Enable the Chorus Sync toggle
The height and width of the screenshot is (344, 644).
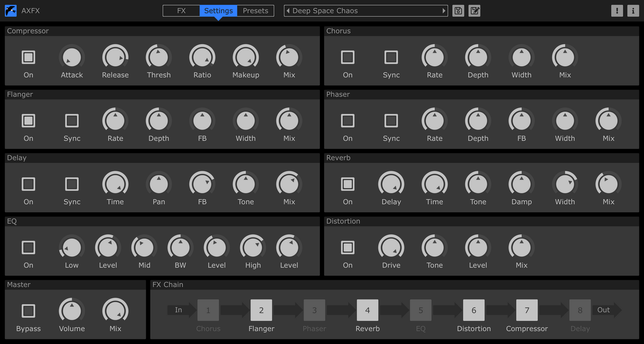[x=391, y=57]
